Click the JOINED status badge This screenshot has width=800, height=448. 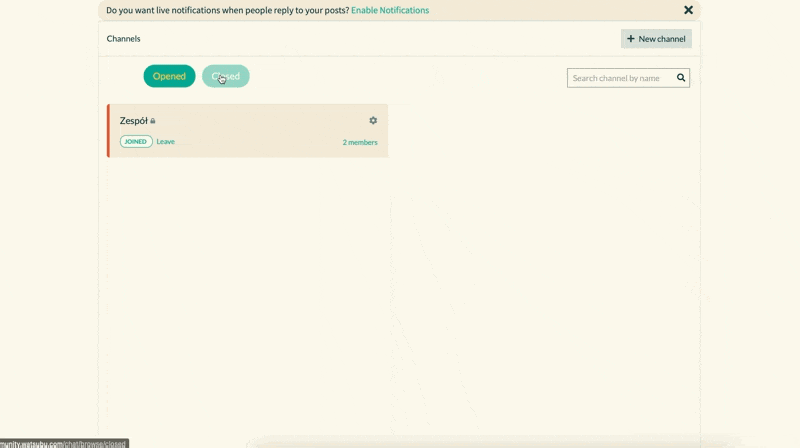click(136, 142)
